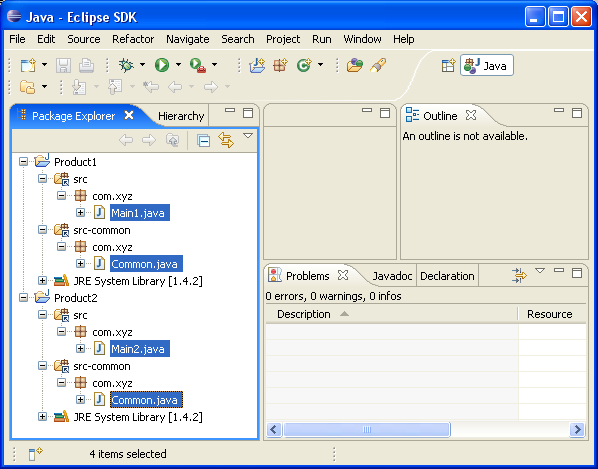This screenshot has height=469, width=598.
Task: Click the status bar fast view icon
Action: pos(35,454)
